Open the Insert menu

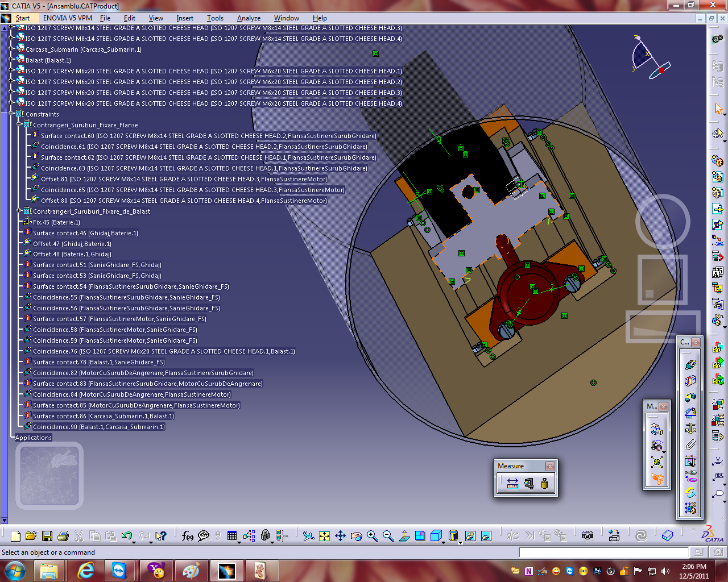185,18
